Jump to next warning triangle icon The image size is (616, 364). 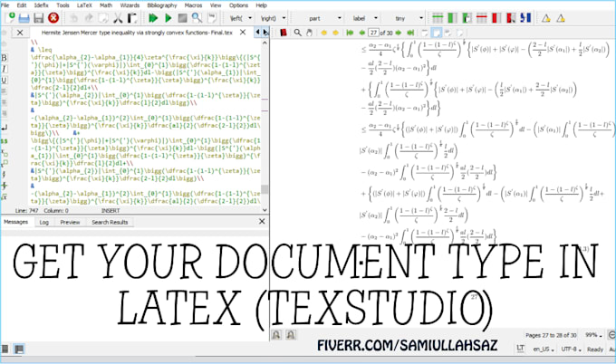click(x=561, y=18)
